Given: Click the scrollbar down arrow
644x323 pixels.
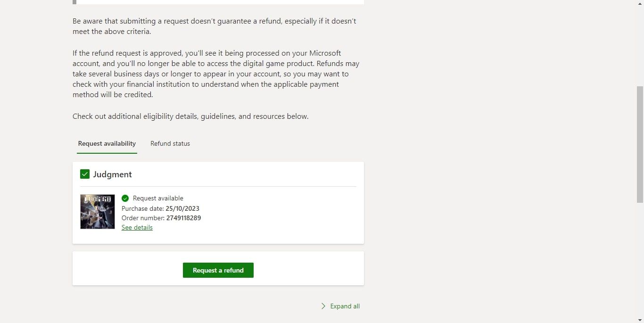Looking at the screenshot, I should click(640, 320).
